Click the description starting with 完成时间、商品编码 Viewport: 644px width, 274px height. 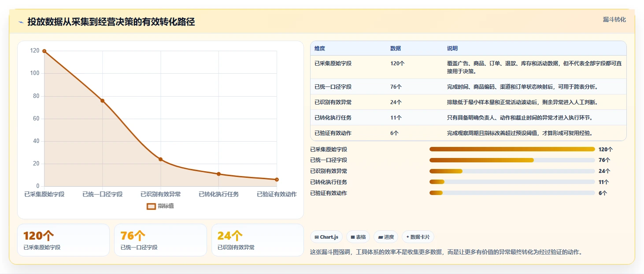point(522,87)
